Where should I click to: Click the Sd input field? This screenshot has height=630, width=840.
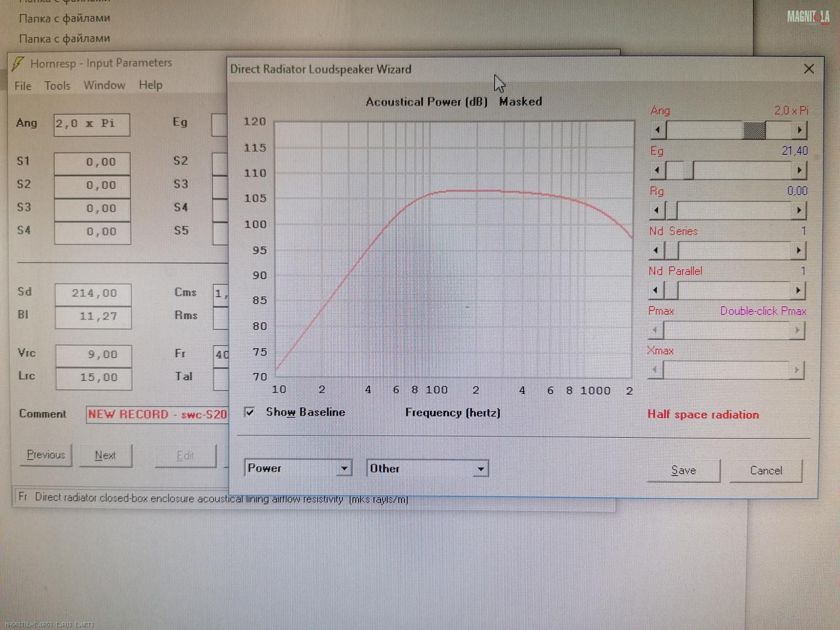click(93, 293)
